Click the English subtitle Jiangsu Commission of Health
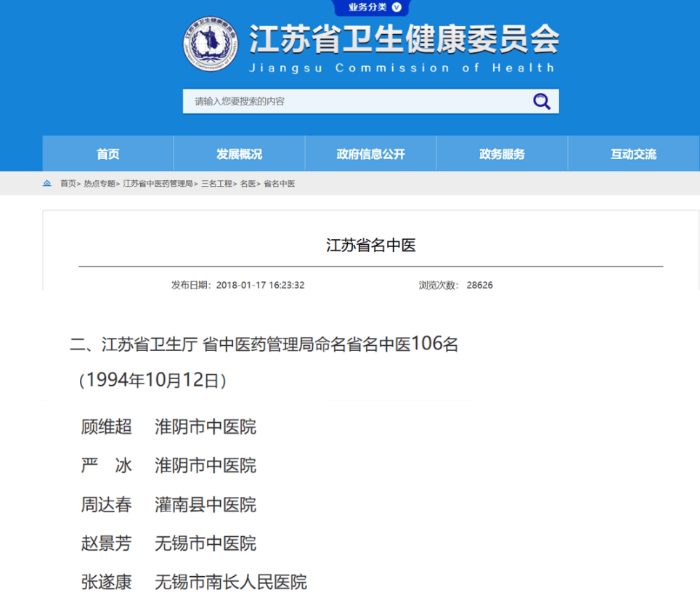The image size is (700, 603). 402,68
